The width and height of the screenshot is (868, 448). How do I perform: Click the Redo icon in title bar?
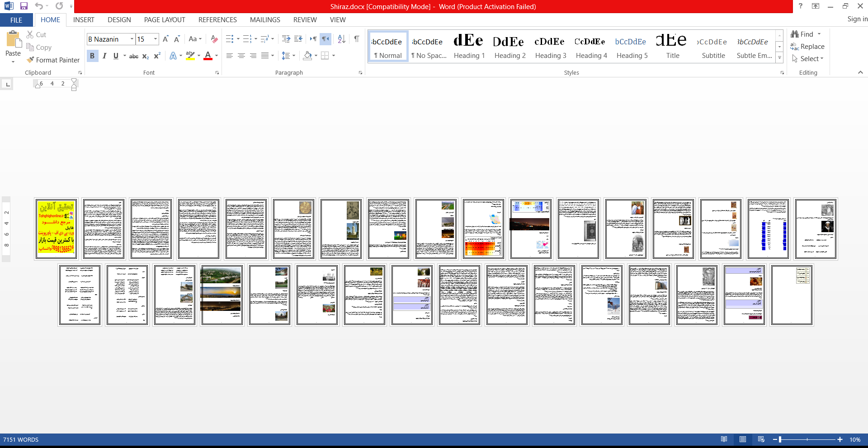(x=59, y=6)
